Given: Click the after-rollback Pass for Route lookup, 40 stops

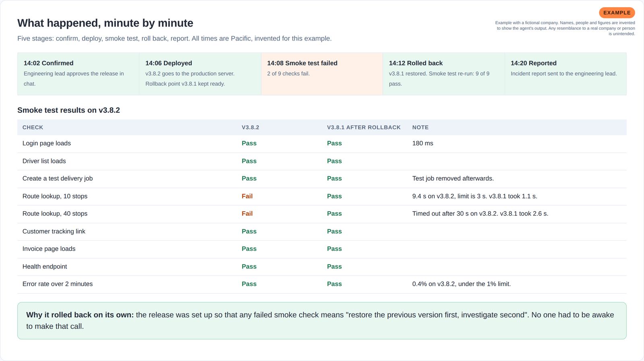Looking at the screenshot, I should click(334, 214).
